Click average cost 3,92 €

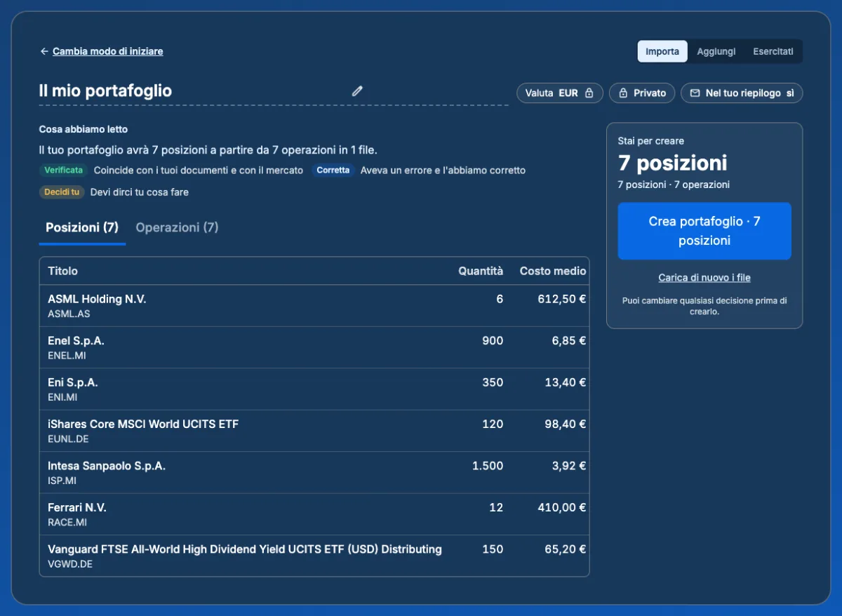coord(569,466)
